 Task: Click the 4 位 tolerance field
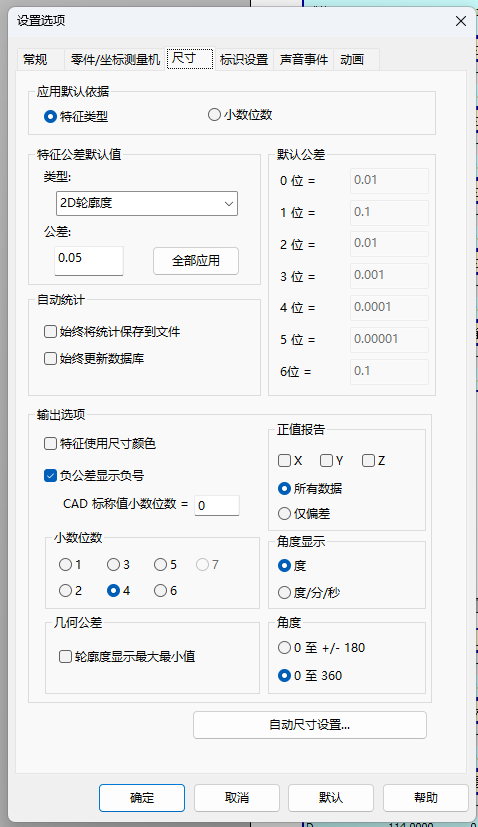click(x=389, y=308)
